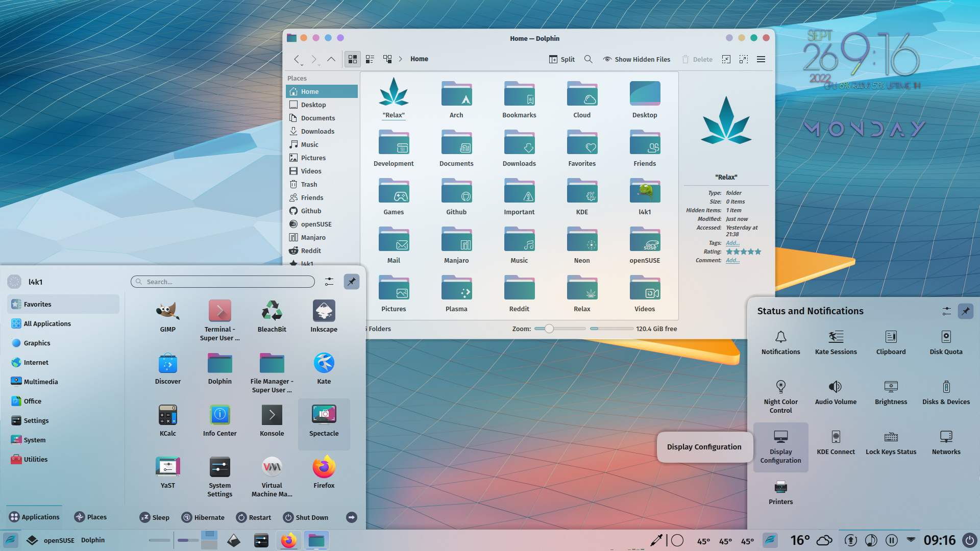The width and height of the screenshot is (980, 551).
Task: Switch Dolphin to icons view mode
Action: click(352, 59)
